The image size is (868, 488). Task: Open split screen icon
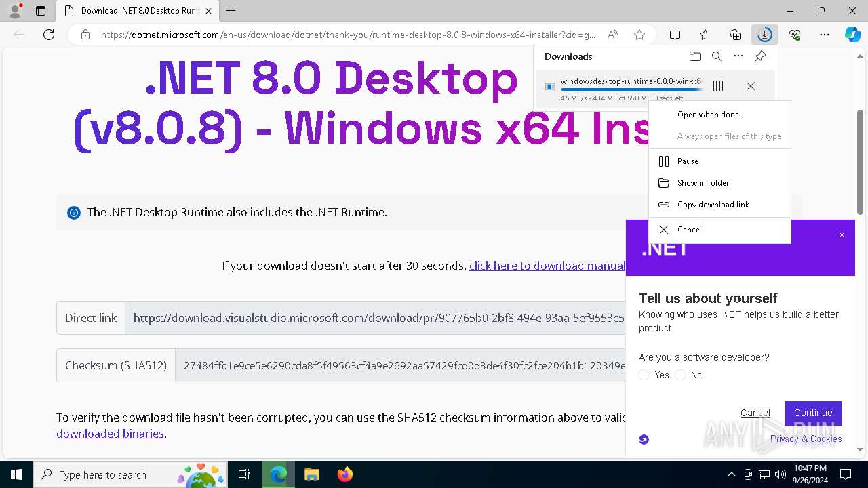click(x=675, y=35)
